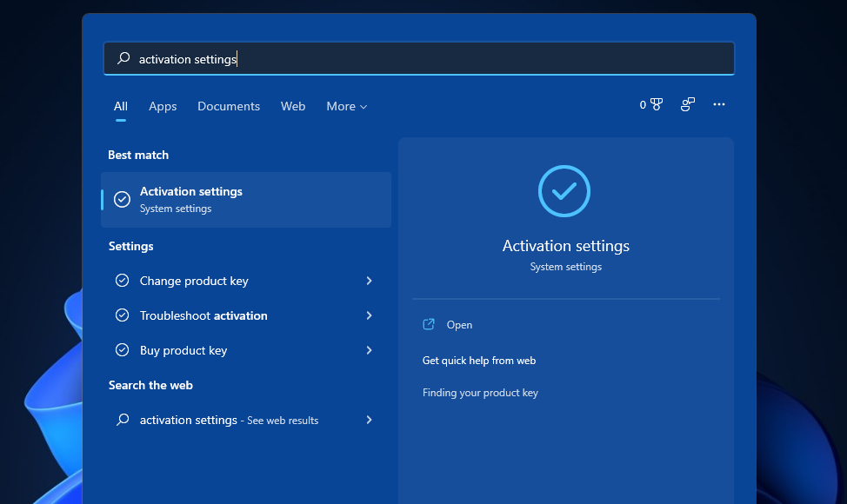Switch to the Apps tab

[163, 106]
